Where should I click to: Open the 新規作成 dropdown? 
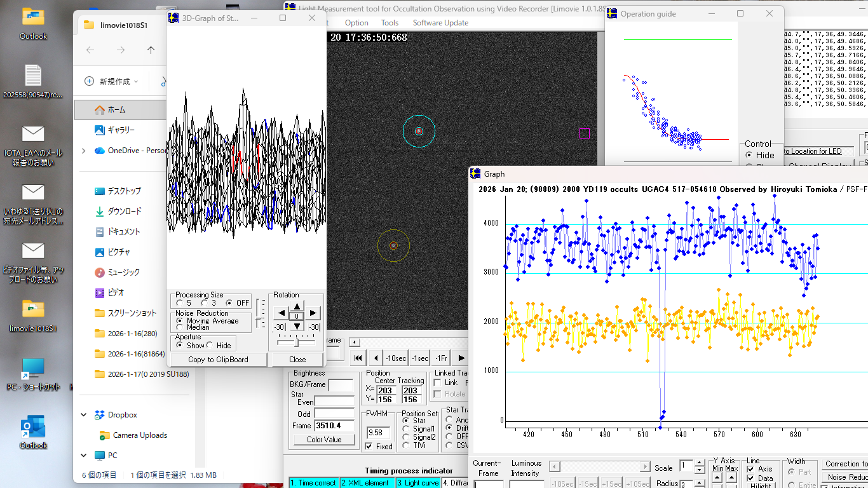(111, 81)
